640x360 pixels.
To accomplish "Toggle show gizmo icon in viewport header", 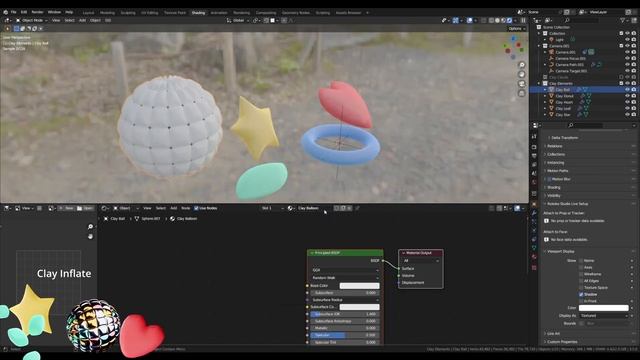I will pyautogui.click(x=455, y=20).
